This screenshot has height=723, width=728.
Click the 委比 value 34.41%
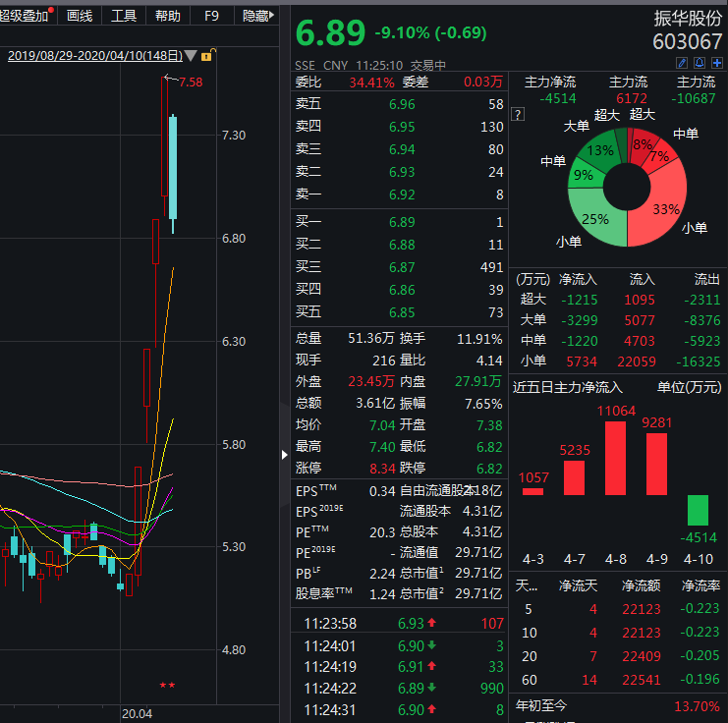click(371, 83)
